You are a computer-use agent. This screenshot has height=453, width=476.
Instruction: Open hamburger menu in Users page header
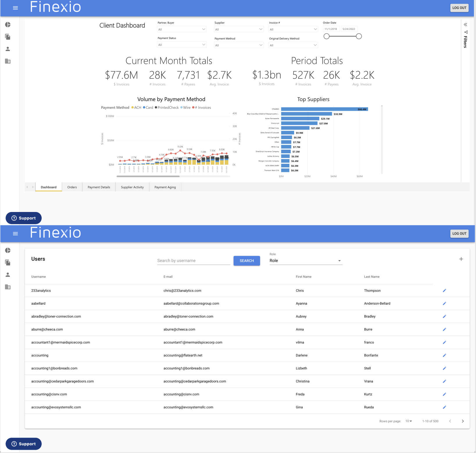point(15,234)
